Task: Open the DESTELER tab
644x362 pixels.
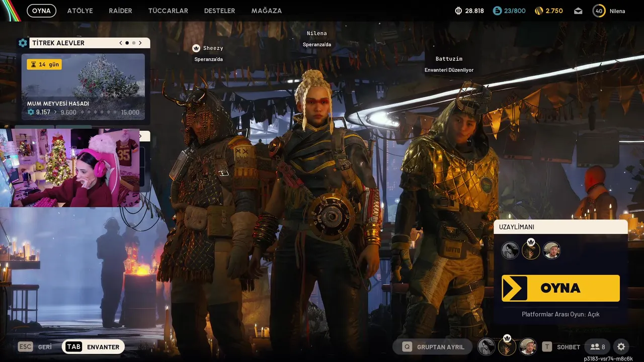Action: click(219, 11)
